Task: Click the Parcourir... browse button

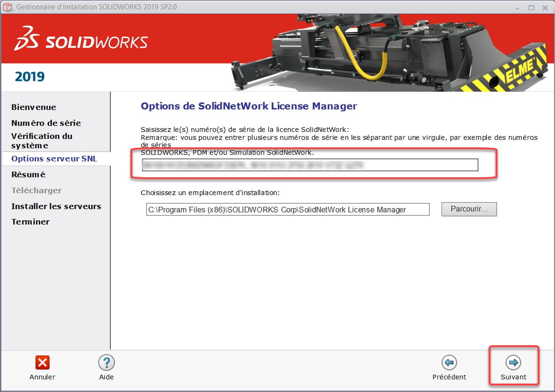Action: (x=469, y=209)
